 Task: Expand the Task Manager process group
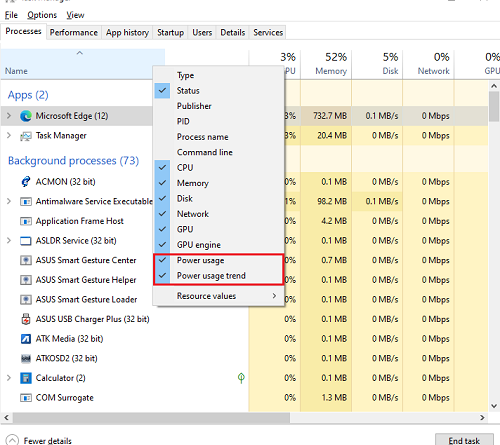point(9,135)
